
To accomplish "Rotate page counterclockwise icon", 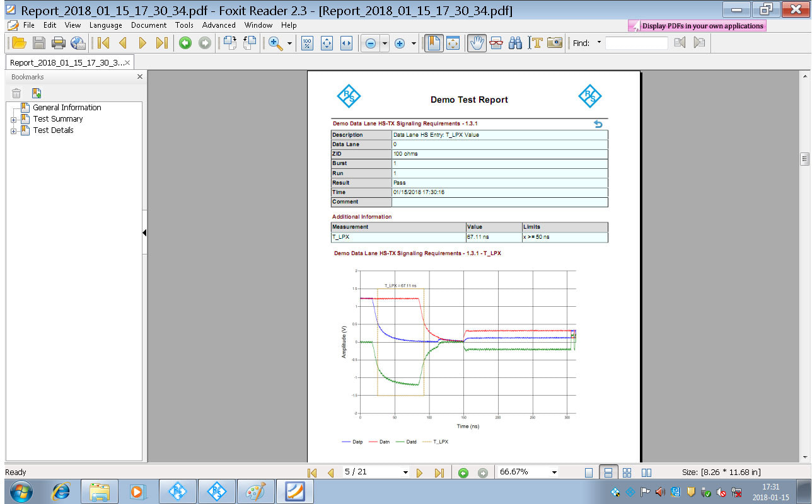I will pyautogui.click(x=250, y=43).
